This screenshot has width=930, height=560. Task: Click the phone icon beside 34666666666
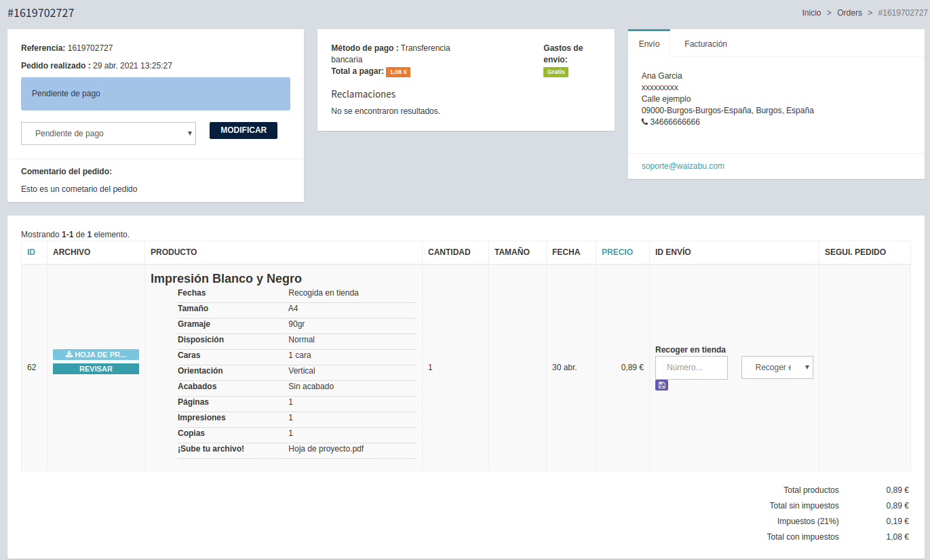[x=644, y=122]
